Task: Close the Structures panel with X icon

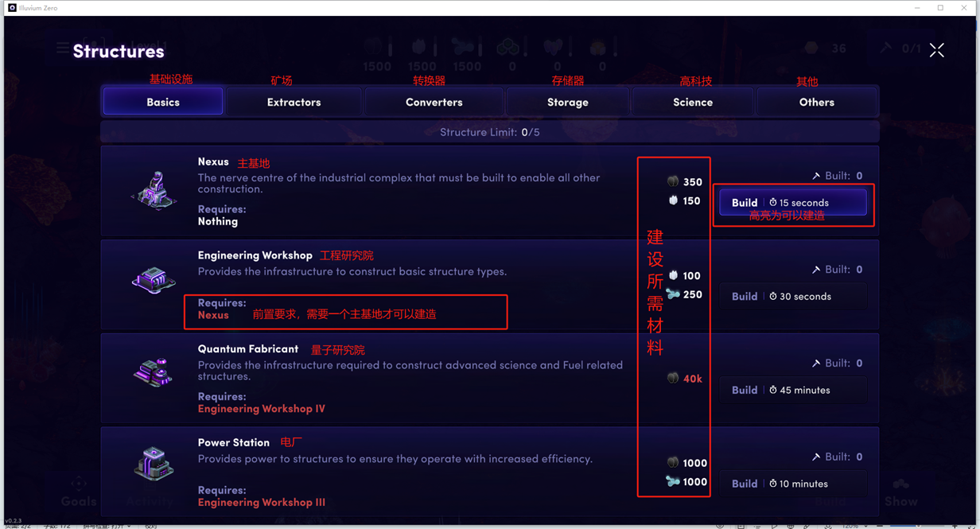Action: pos(936,51)
